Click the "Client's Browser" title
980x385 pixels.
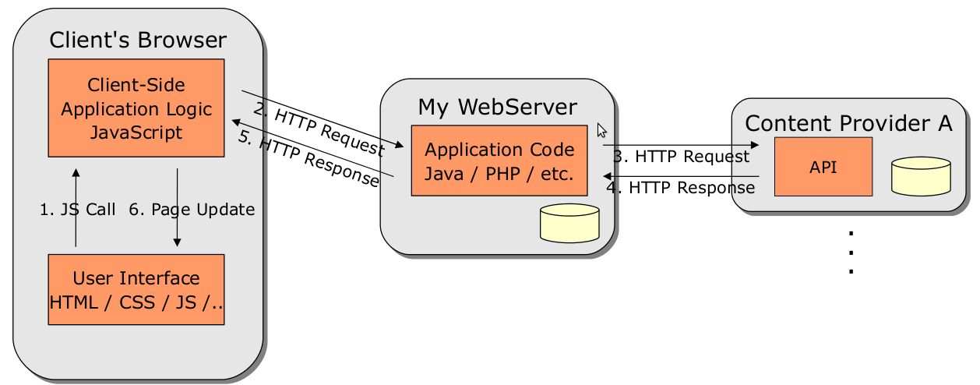[138, 40]
